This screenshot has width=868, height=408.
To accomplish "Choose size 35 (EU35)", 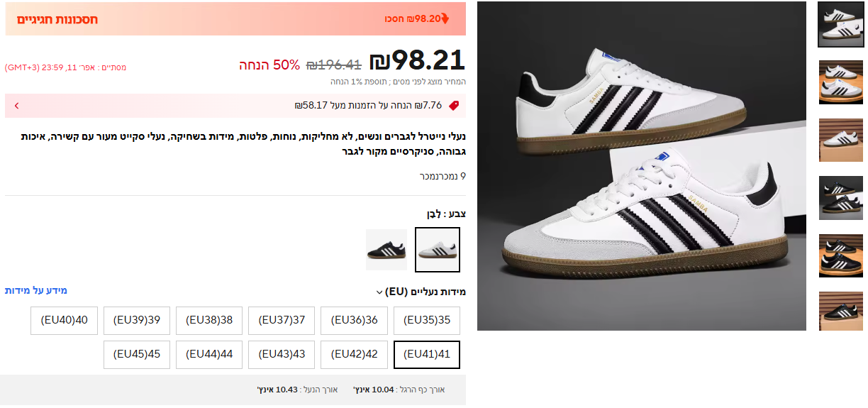I will click(427, 321).
